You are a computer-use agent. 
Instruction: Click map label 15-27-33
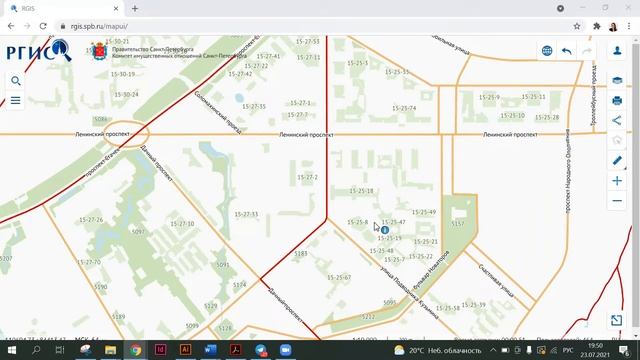[246, 214]
